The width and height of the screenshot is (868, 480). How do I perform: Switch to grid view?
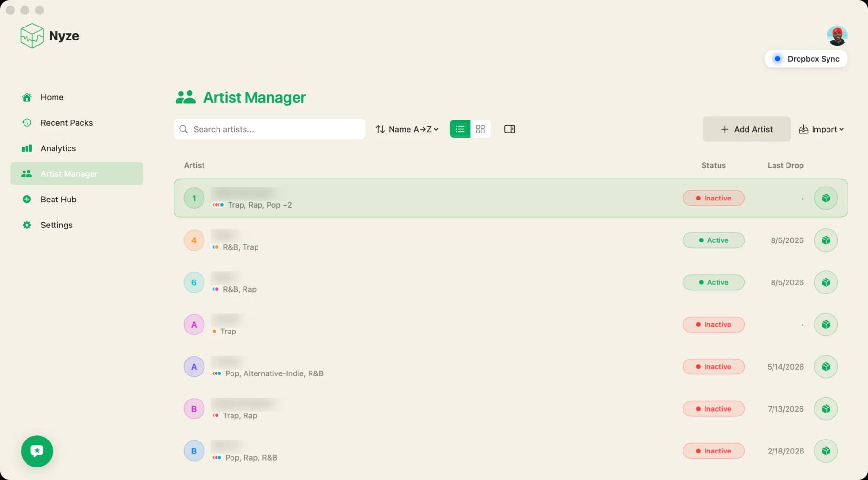(x=480, y=129)
